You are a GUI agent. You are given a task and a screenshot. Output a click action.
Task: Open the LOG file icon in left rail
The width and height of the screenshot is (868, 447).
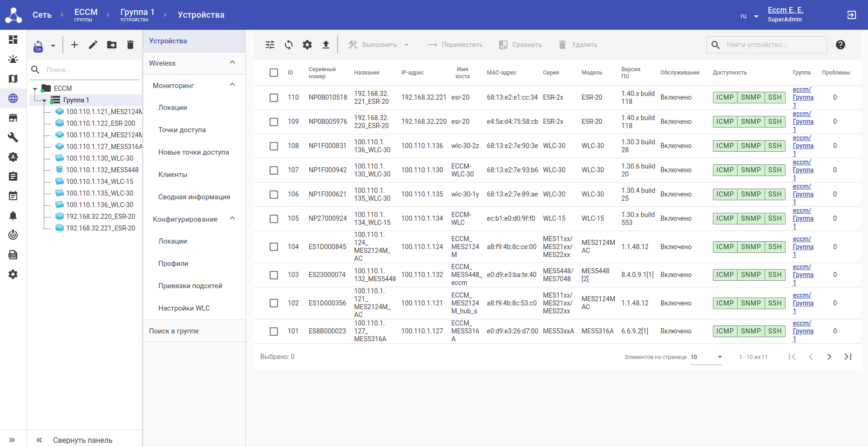(13, 255)
